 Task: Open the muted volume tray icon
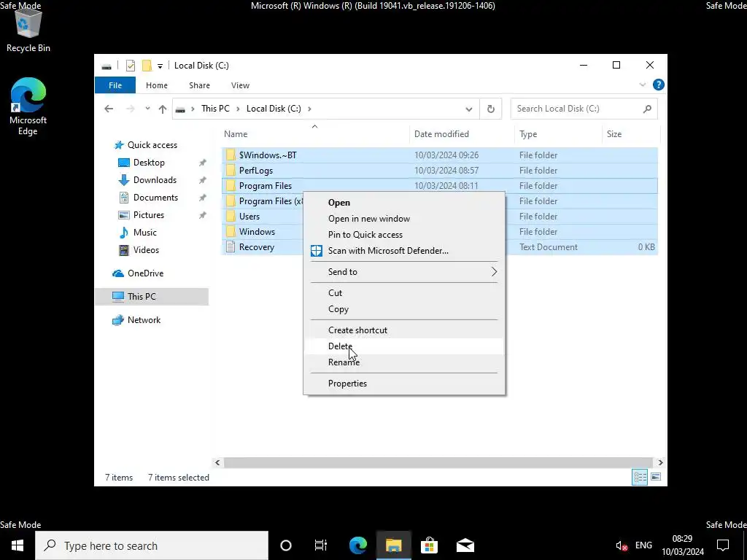point(622,545)
